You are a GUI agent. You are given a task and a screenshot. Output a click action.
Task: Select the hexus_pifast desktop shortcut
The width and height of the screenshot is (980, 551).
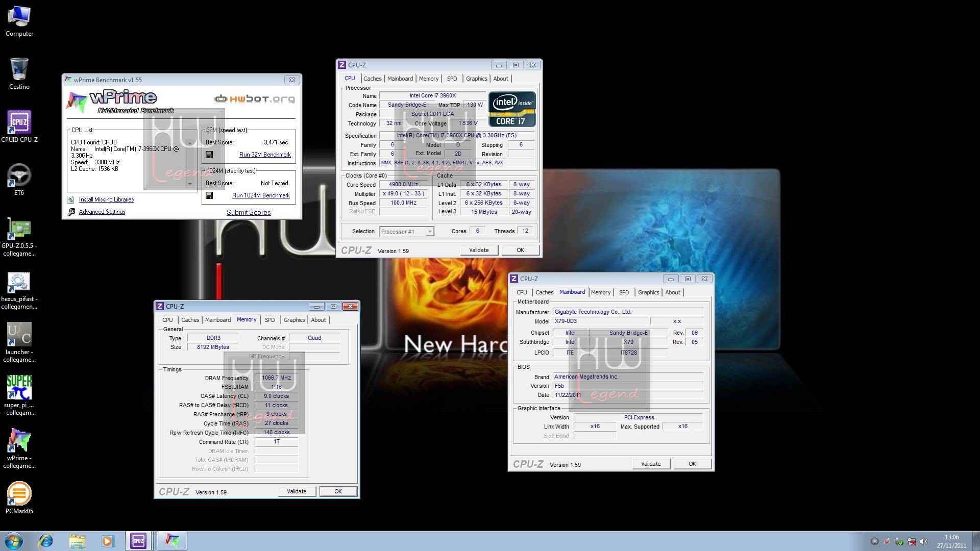(19, 290)
